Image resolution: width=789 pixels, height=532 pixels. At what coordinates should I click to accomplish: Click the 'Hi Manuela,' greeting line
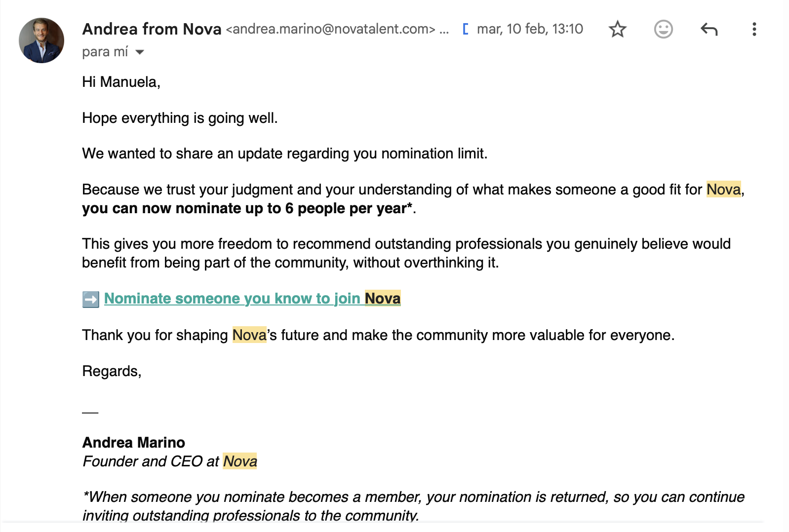121,82
